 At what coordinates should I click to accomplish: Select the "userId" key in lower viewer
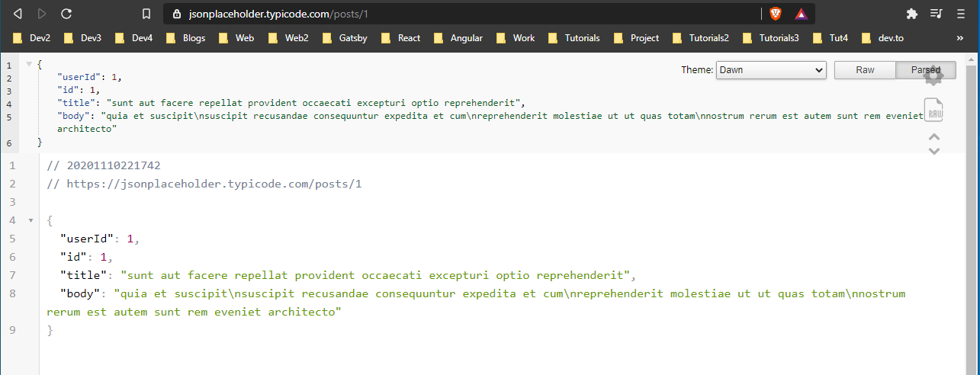click(86, 239)
